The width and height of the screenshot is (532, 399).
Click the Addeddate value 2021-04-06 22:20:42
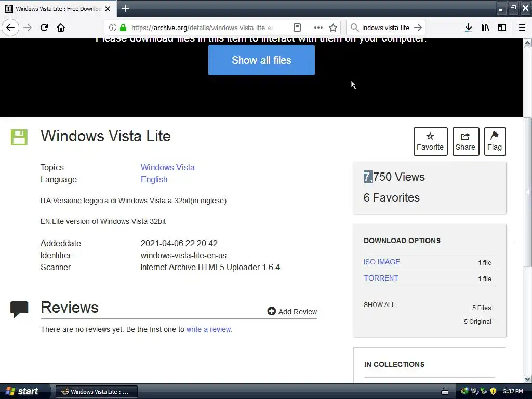(x=179, y=243)
